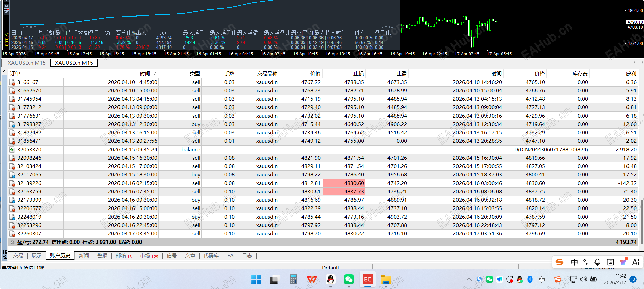644x289 pixels.
Task: Toggle the Sogou soft keyboard icon
Action: 610,262
